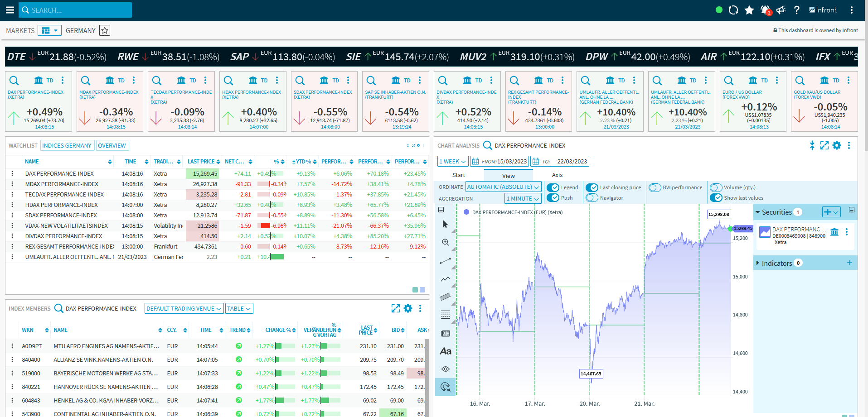The width and height of the screenshot is (868, 417).
Task: Click the favorites star in top bar
Action: (749, 10)
